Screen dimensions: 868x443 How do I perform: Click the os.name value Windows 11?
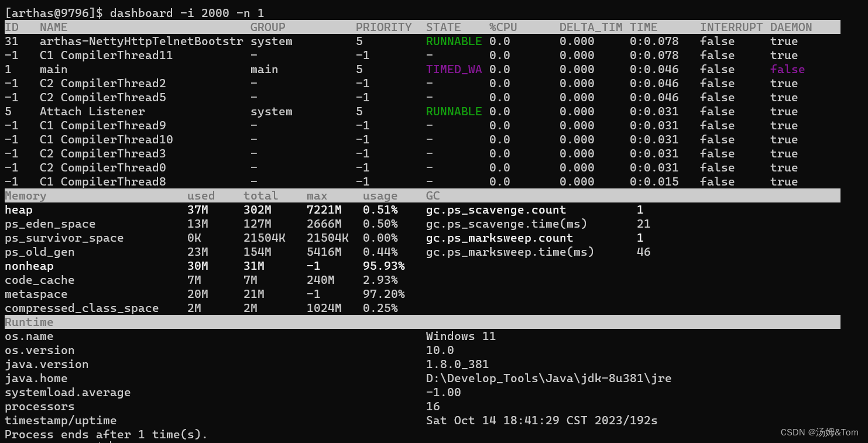click(x=461, y=336)
